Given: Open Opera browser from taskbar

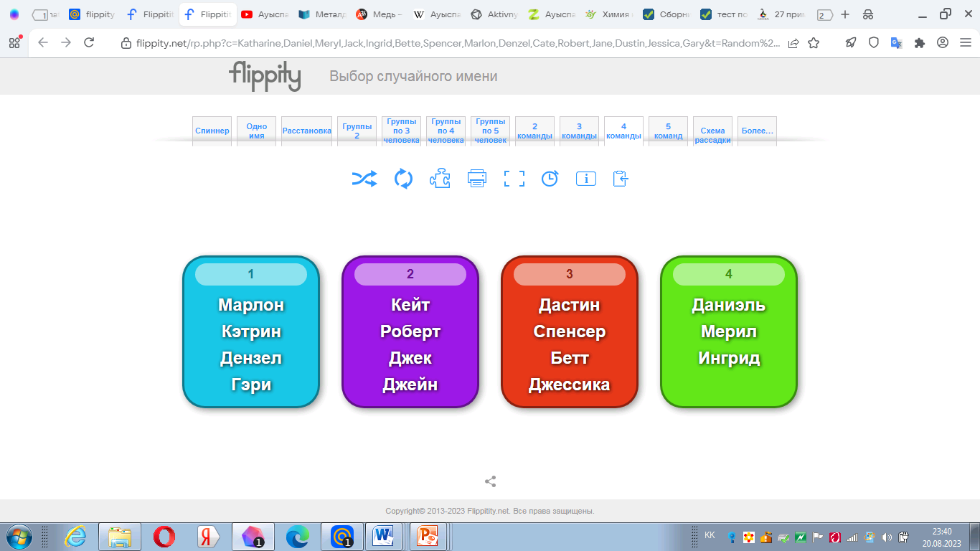Looking at the screenshot, I should point(164,537).
